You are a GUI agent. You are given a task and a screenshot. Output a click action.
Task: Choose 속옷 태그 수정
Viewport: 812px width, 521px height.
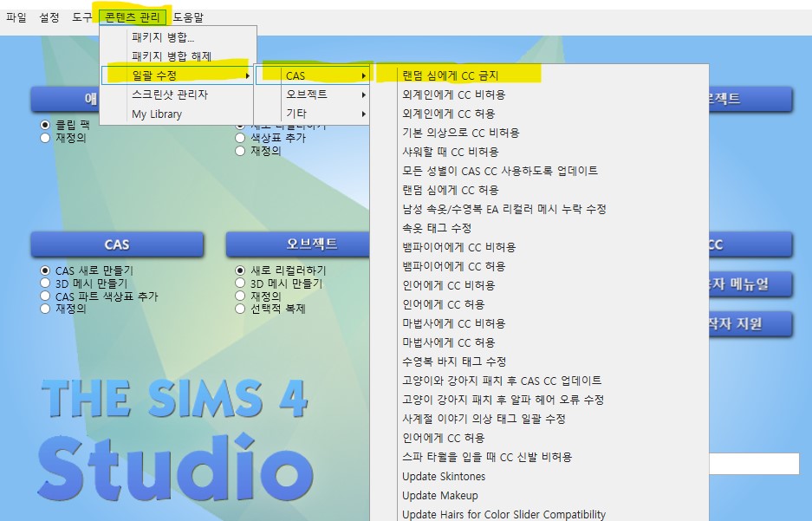(539, 228)
